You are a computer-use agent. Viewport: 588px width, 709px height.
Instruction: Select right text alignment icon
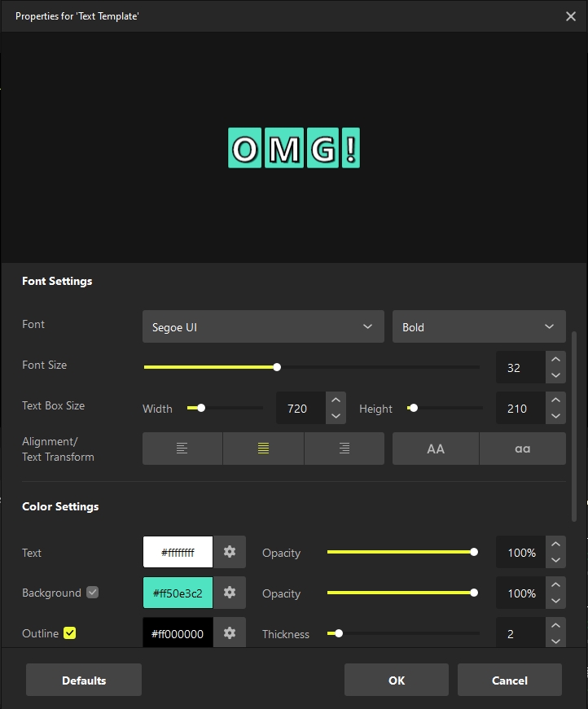[344, 449]
